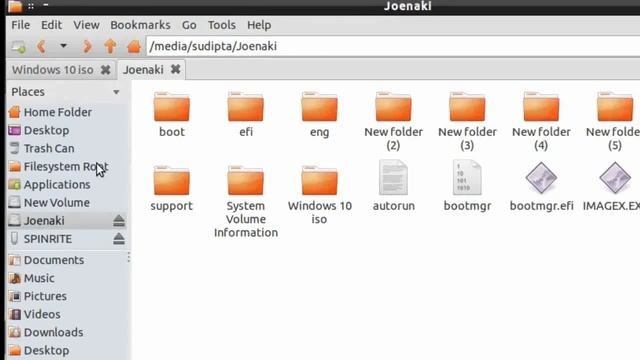Image resolution: width=640 pixels, height=360 pixels.
Task: Open the Bookmarks menu
Action: tap(140, 25)
